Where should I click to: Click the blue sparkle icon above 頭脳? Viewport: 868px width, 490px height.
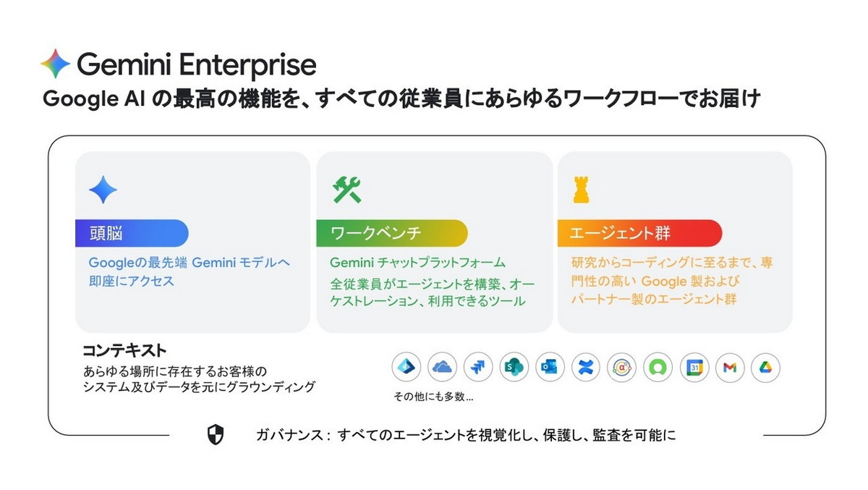[x=103, y=190]
